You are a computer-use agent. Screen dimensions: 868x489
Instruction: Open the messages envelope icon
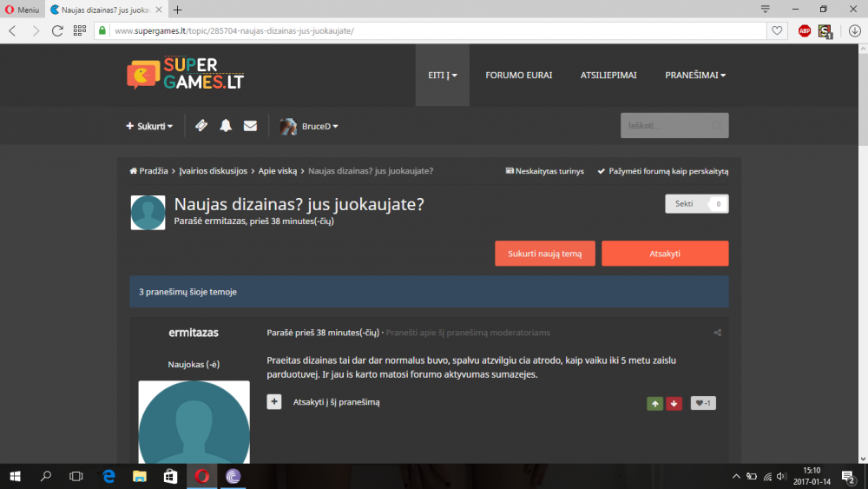[250, 126]
